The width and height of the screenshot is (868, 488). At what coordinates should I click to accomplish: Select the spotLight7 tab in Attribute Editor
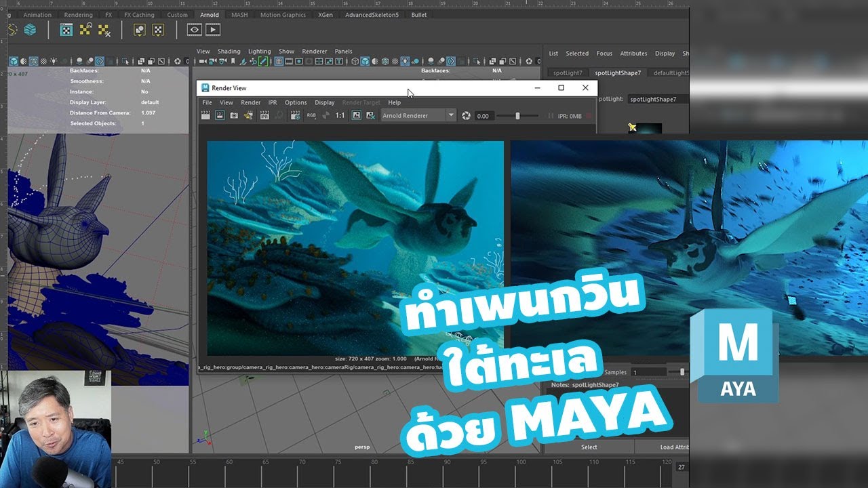pos(568,73)
